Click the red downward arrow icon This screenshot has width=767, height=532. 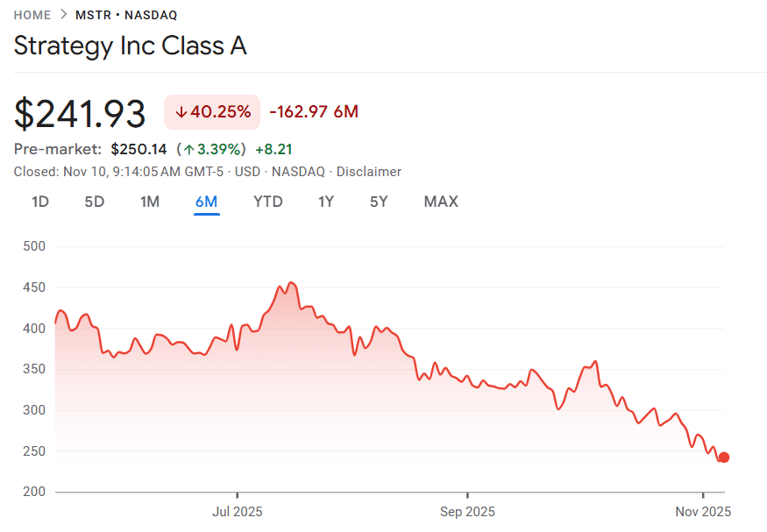[182, 112]
